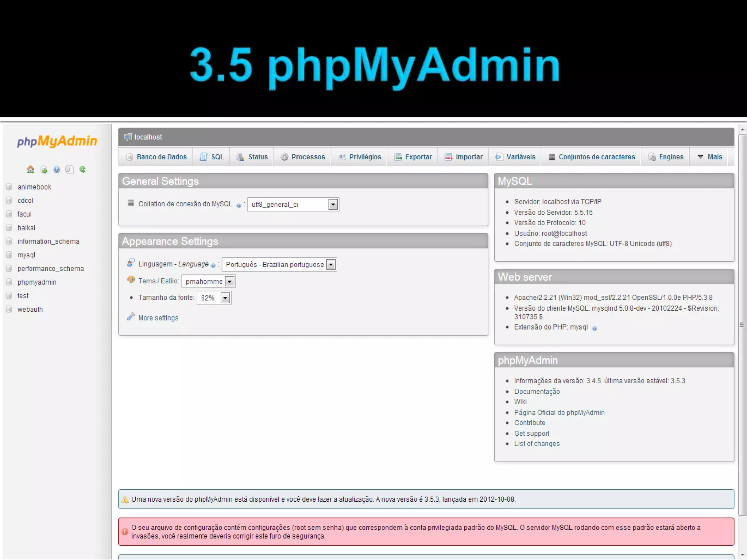Screen dimensions: 747x560
Task: Click list icon beside Collation de conexão
Action: (131, 203)
